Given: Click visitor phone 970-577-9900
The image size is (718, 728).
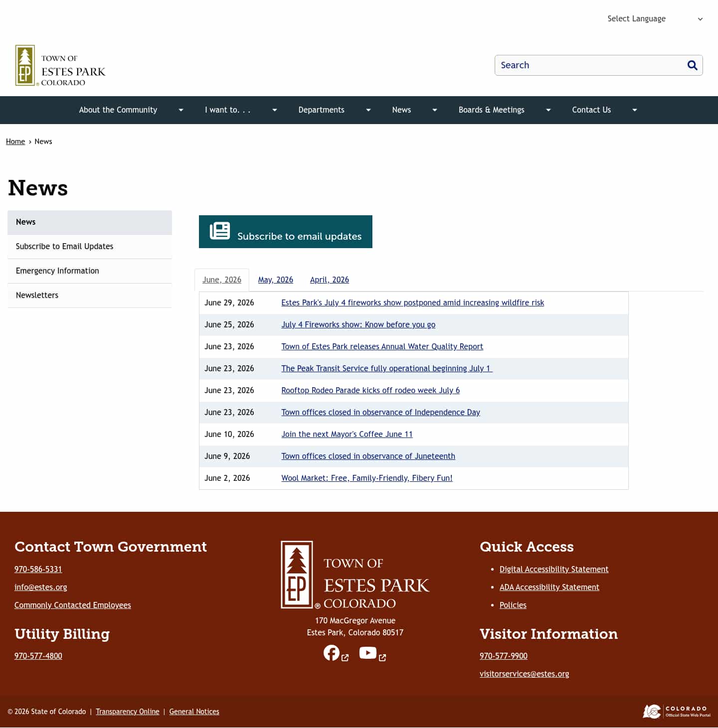Looking at the screenshot, I should point(504,656).
